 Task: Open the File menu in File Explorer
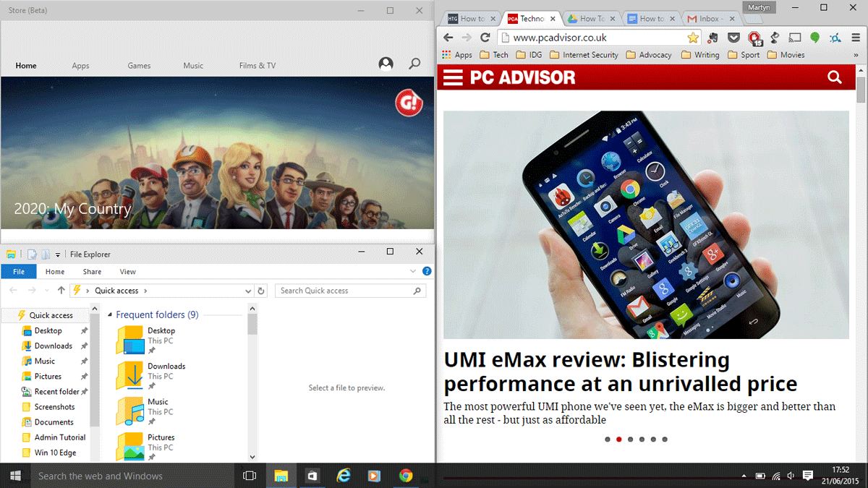(x=19, y=272)
